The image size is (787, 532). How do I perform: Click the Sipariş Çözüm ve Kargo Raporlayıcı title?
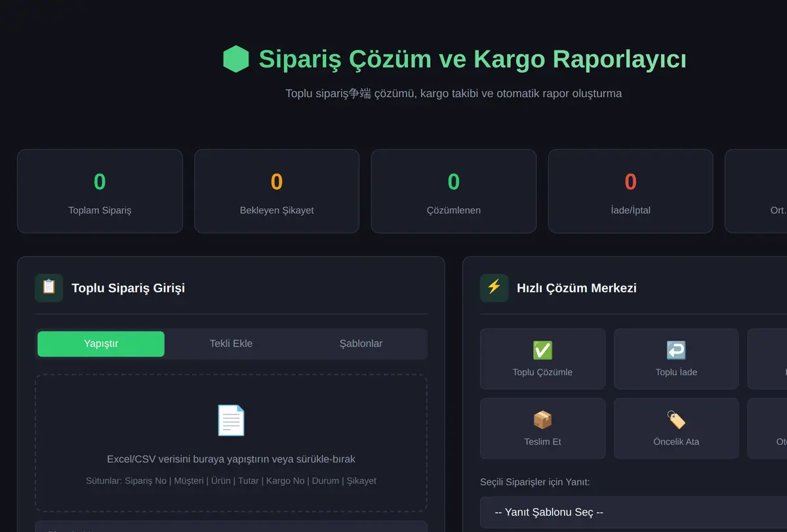pos(472,59)
